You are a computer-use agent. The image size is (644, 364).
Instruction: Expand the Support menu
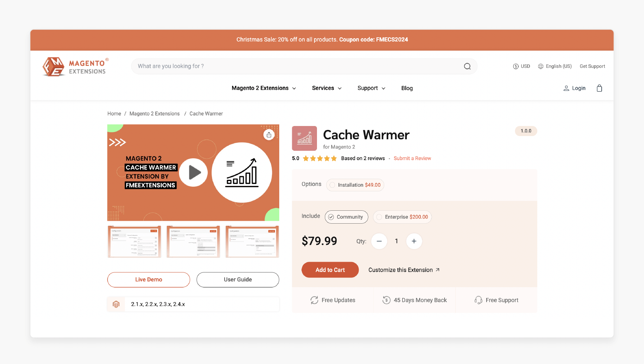click(372, 88)
